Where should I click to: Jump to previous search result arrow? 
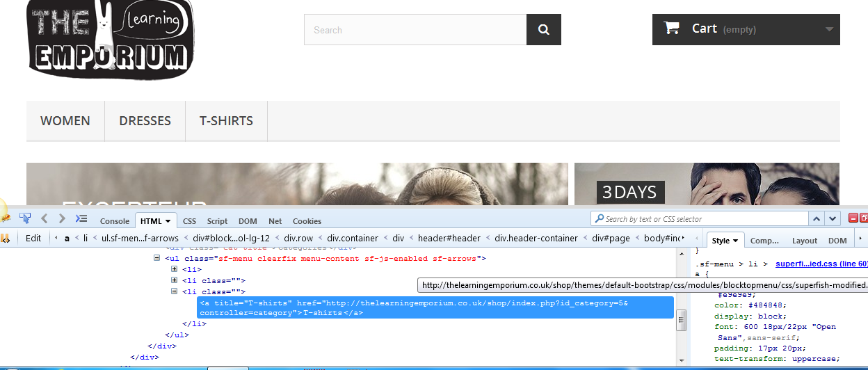coord(817,218)
